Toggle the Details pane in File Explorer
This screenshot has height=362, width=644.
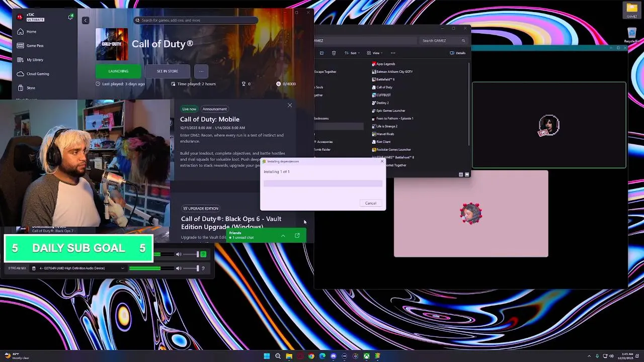click(x=457, y=53)
